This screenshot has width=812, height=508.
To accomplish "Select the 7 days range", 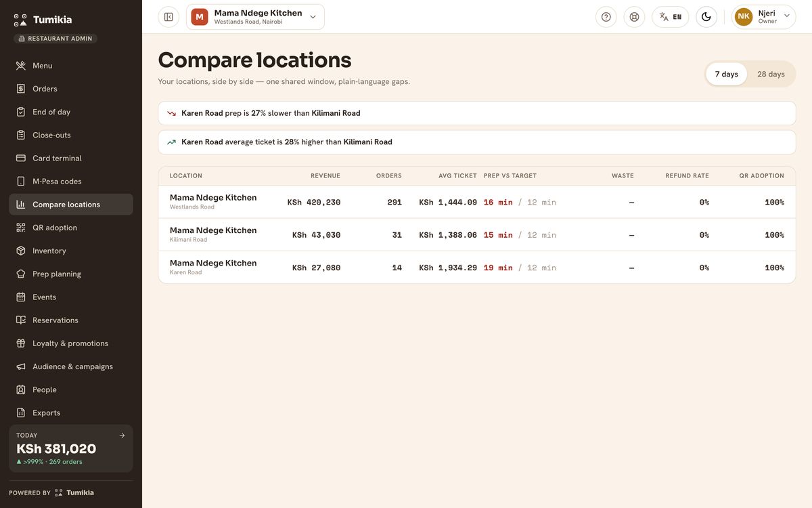I will pos(727,75).
